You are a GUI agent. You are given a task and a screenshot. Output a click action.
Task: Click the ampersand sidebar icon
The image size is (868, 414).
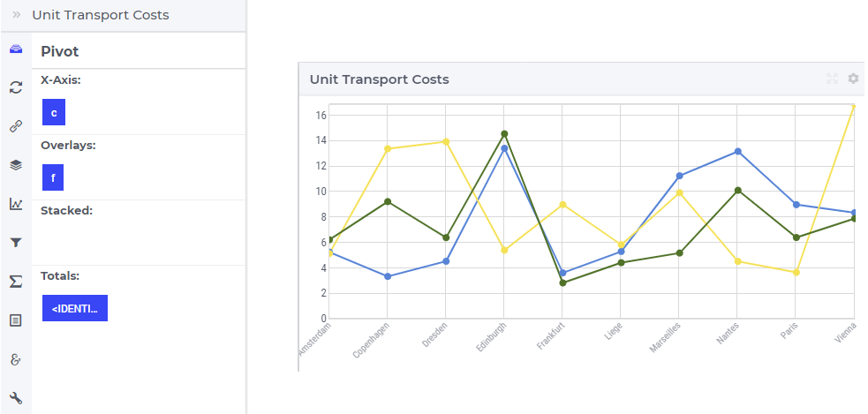coord(16,359)
